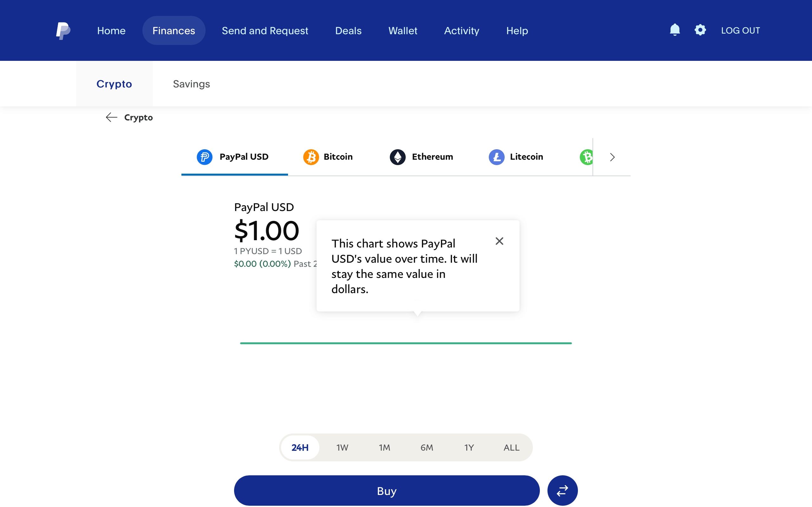Click the Buy button
Screen dimensions: 812x507
[x=387, y=490]
